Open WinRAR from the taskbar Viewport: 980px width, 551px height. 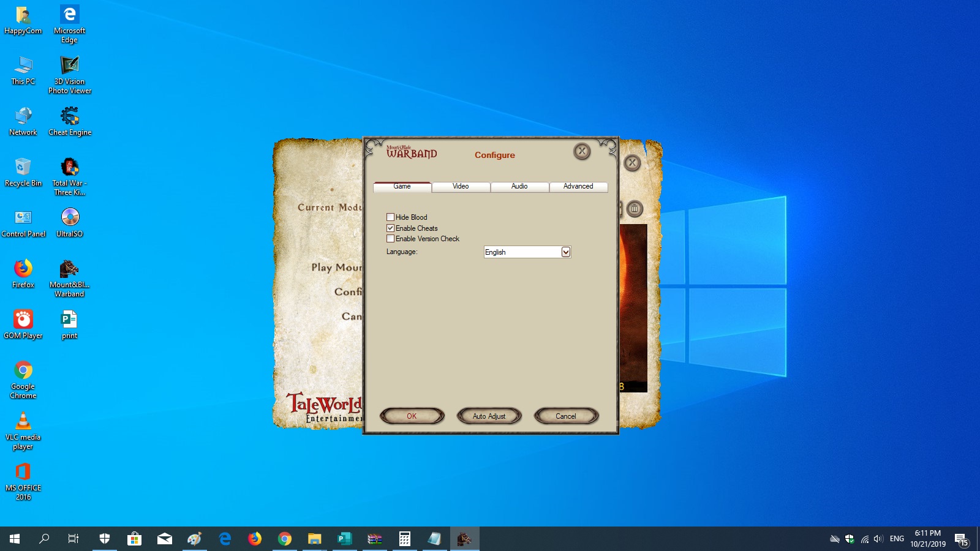tap(375, 539)
